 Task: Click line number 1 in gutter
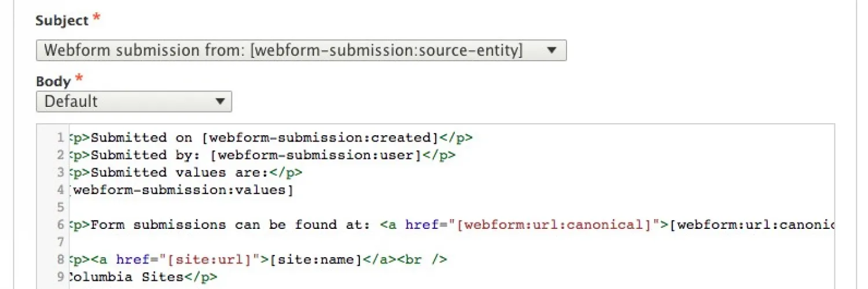[x=60, y=138]
